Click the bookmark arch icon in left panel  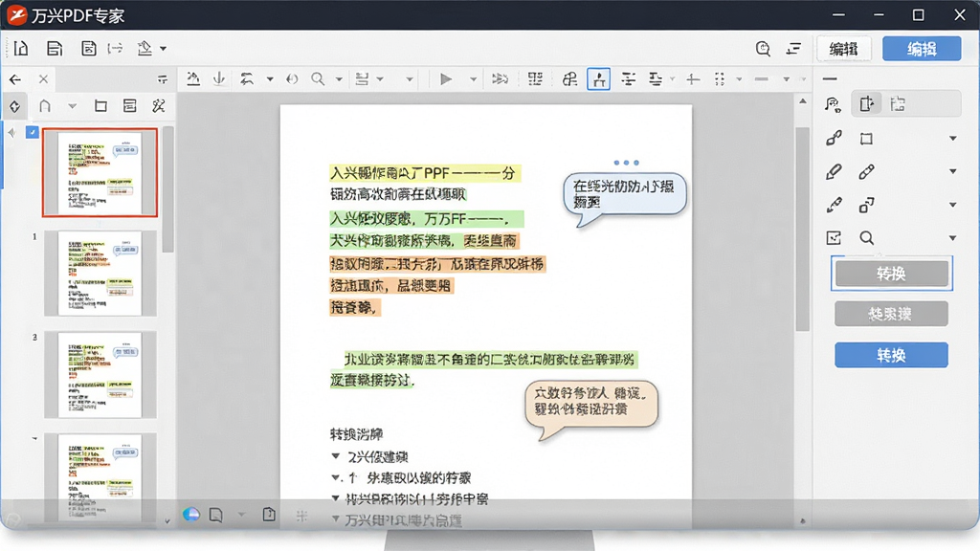click(x=45, y=106)
